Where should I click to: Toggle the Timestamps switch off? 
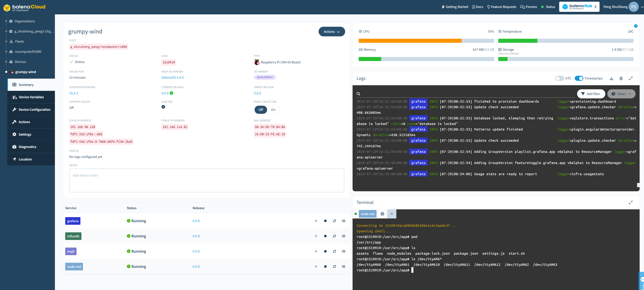[x=579, y=79]
